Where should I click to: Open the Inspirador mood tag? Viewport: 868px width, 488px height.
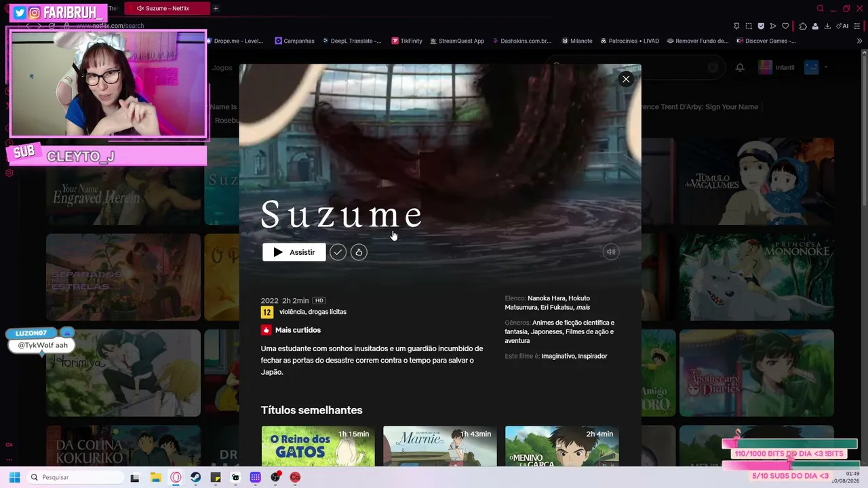[x=593, y=357]
